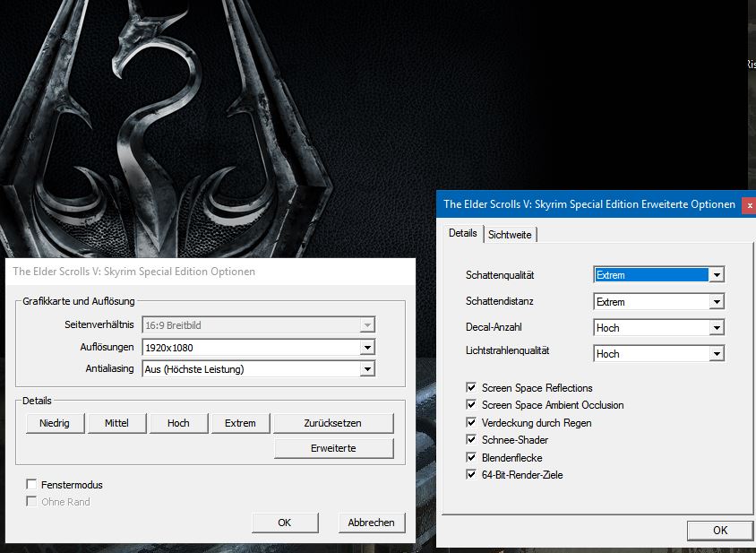Image resolution: width=756 pixels, height=553 pixels.
Task: Turn off the Schnee-Shader option
Action: [x=471, y=439]
